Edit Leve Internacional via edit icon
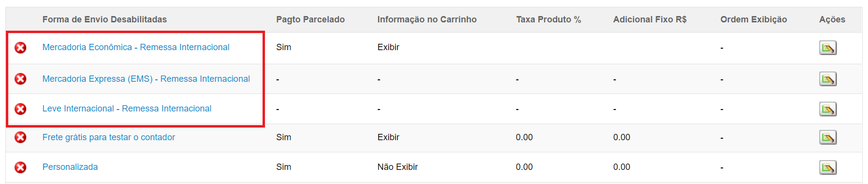 (x=828, y=109)
